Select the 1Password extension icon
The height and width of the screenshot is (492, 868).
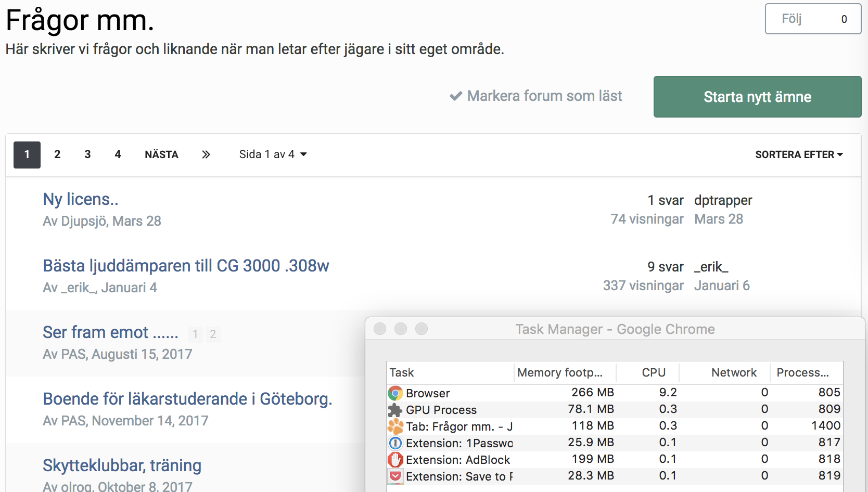coord(395,443)
